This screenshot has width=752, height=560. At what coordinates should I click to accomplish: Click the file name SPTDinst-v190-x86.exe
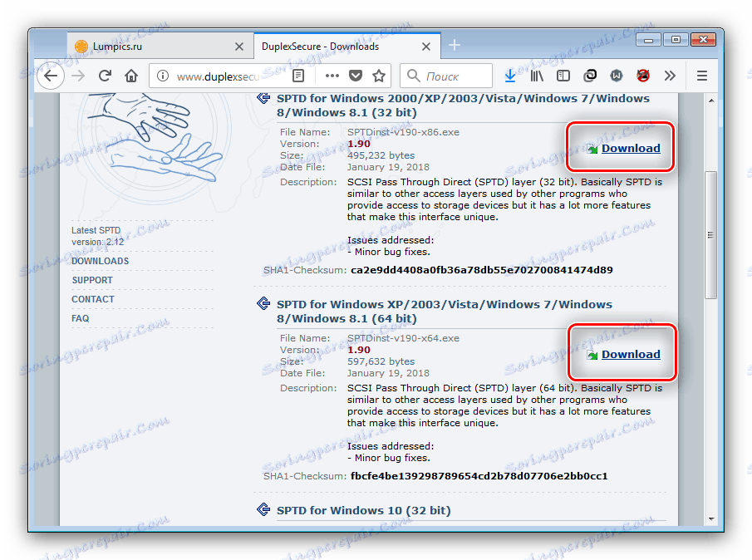[403, 132]
